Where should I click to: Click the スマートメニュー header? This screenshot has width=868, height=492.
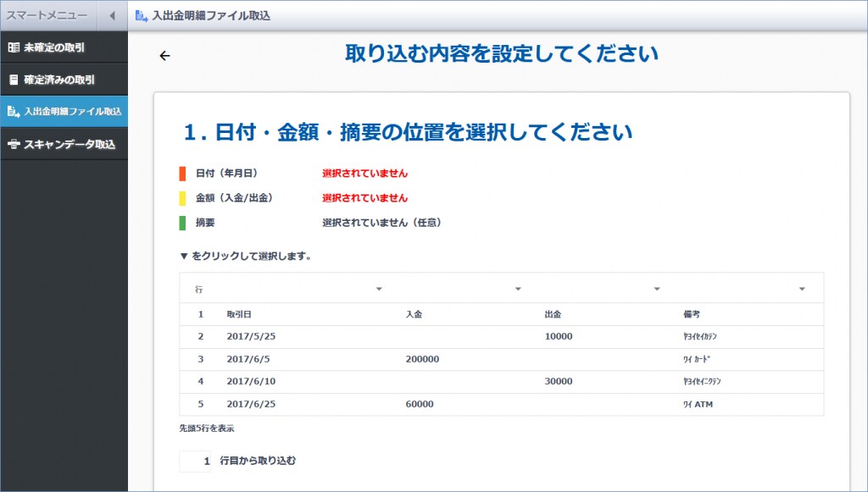47,15
